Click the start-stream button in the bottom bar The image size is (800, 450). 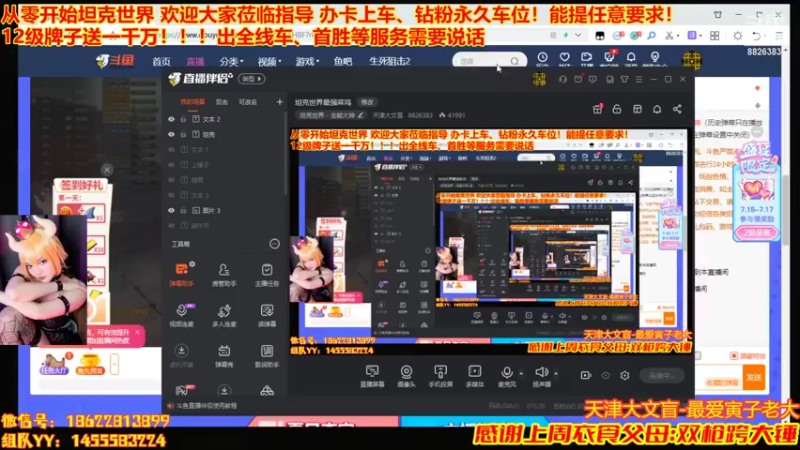coord(662,376)
